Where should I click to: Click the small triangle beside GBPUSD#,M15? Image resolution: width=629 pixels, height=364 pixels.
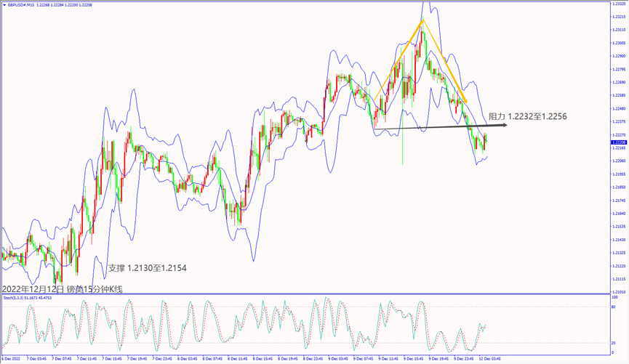tap(4, 4)
